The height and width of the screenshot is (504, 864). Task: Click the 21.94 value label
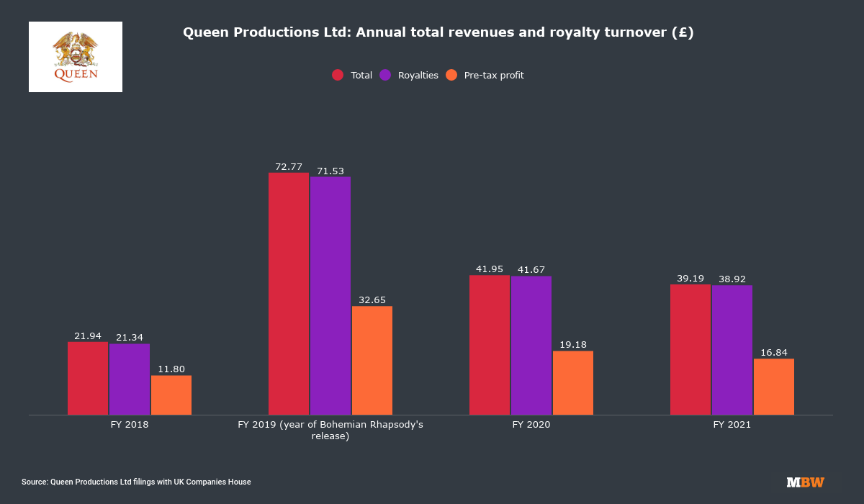88,336
